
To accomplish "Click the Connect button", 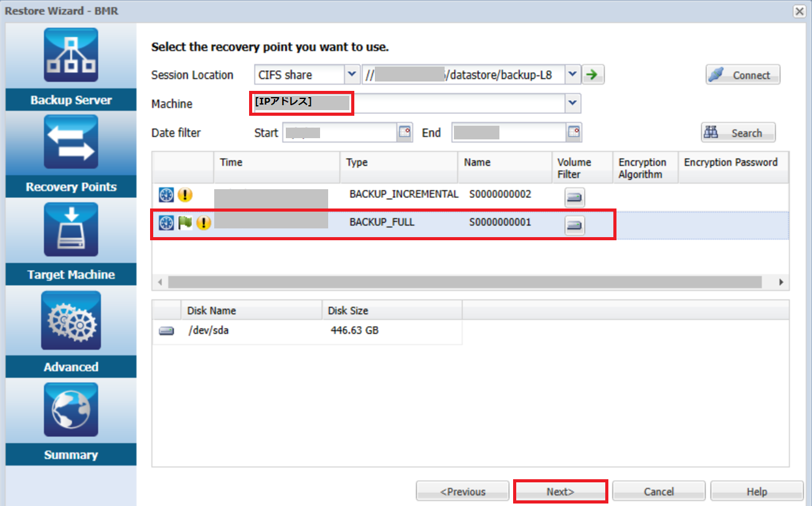I will click(x=743, y=75).
